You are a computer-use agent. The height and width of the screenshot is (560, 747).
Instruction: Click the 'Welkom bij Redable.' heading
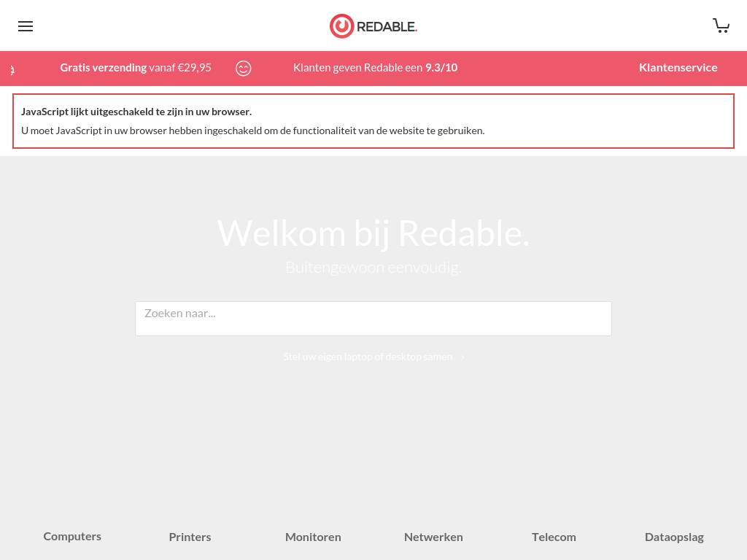[x=373, y=233]
